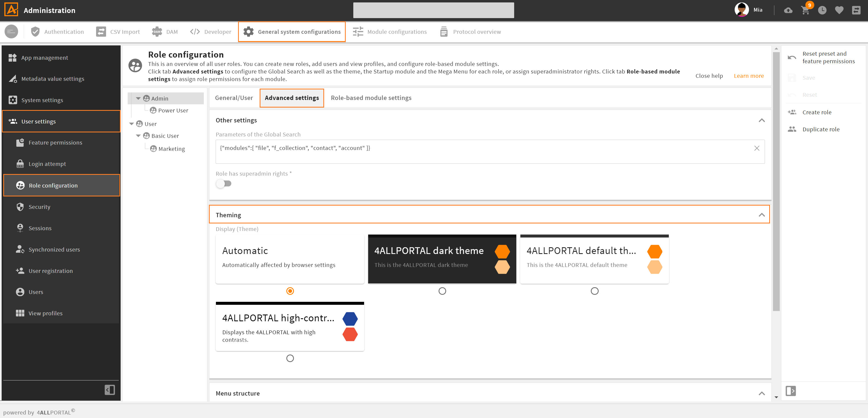Image resolution: width=868 pixels, height=418 pixels.
Task: Click the App management icon
Action: [12, 58]
